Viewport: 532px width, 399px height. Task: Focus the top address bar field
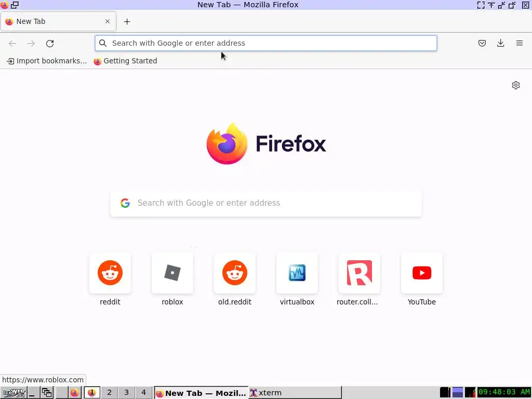tap(266, 43)
